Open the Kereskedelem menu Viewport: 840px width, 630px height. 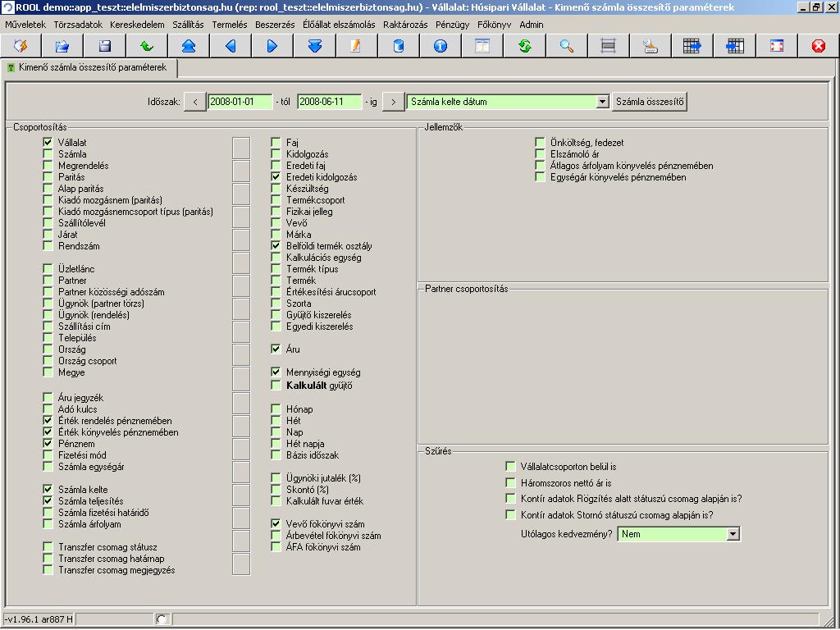137,25
